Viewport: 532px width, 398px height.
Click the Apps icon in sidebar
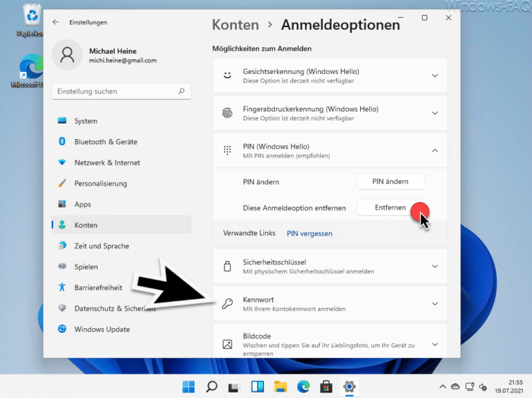(62, 203)
